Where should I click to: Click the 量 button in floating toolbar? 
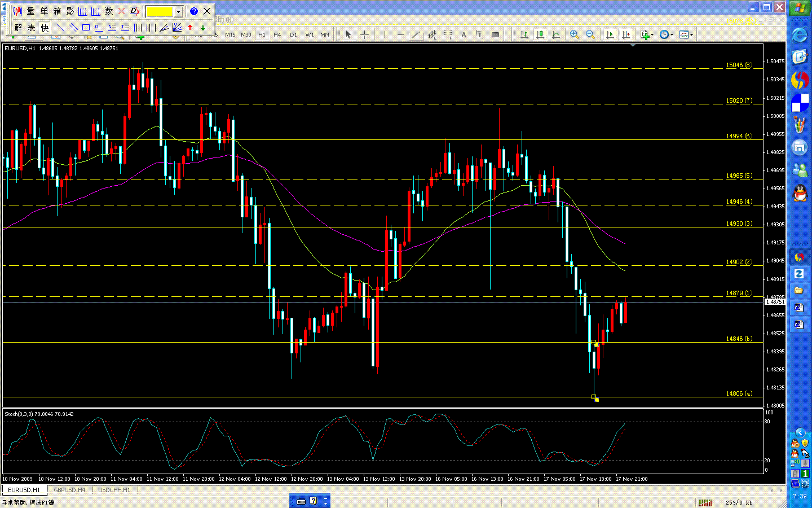[30, 11]
